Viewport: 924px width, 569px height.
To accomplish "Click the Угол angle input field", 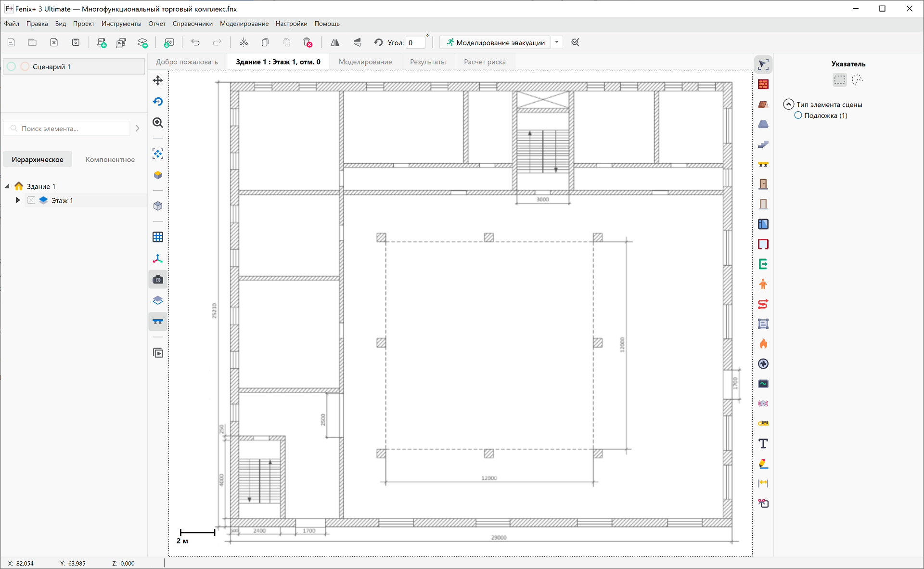I will [x=415, y=42].
